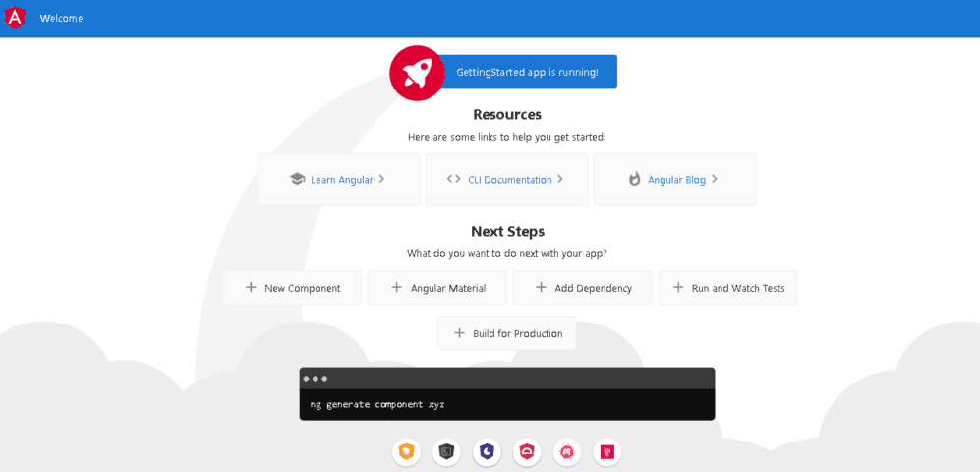The height and width of the screenshot is (472, 980).
Task: Click the Angular logo in the header
Action: pos(15,18)
